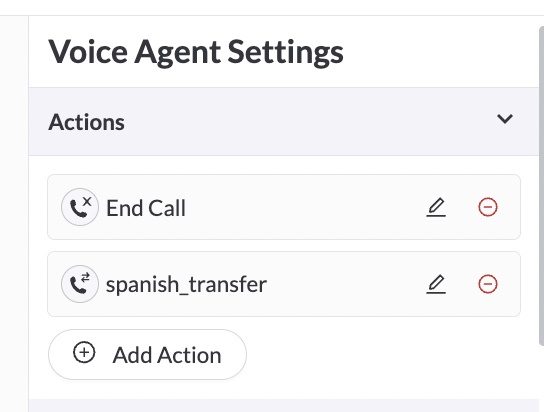Select the End Call action name

click(146, 208)
